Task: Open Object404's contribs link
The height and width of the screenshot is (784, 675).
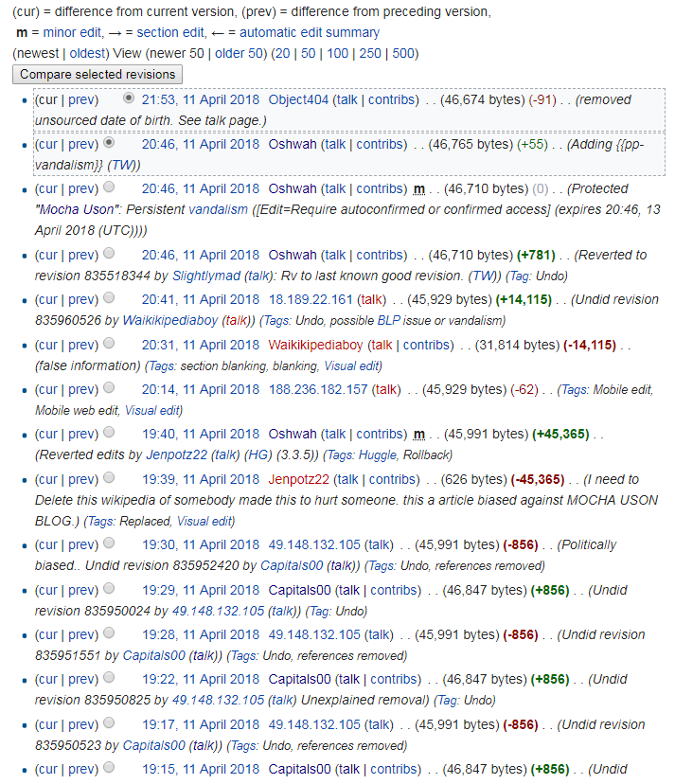Action: click(x=392, y=100)
